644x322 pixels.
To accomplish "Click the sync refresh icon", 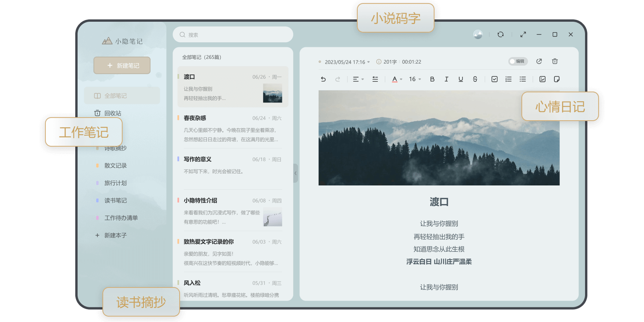I will click(500, 35).
